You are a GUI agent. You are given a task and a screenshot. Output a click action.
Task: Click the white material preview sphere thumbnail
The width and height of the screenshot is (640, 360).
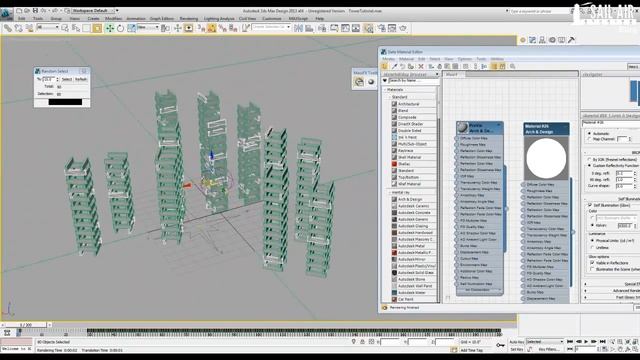coord(546,158)
